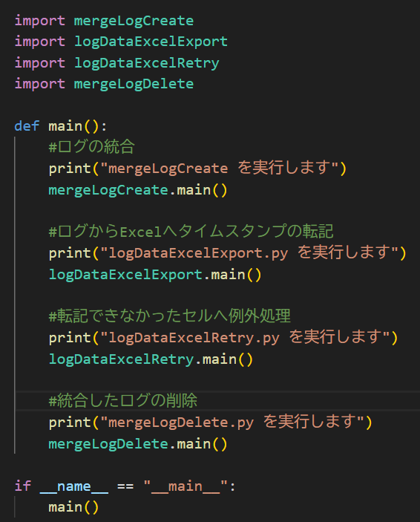Click the comment #転記できなかったセルへ例外処理
420x522 pixels.
coord(170,316)
